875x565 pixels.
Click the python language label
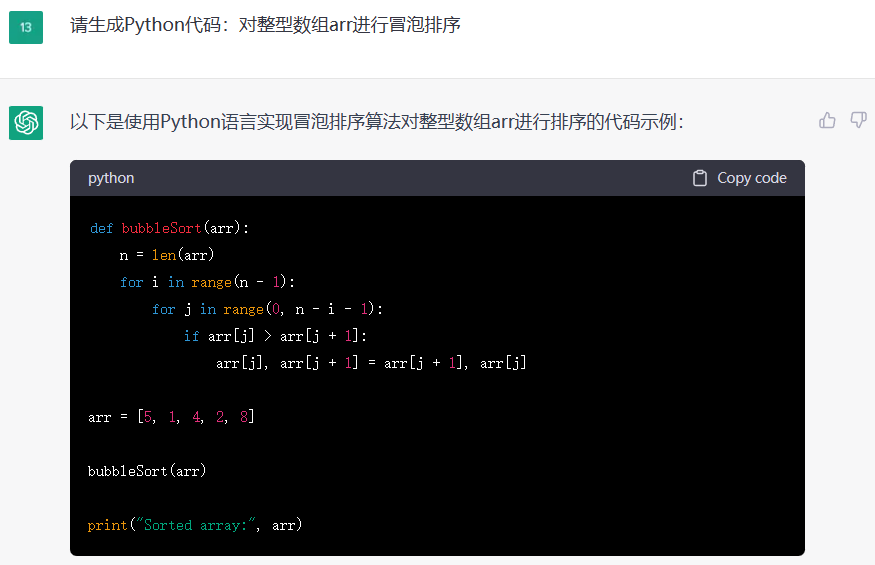tap(111, 178)
